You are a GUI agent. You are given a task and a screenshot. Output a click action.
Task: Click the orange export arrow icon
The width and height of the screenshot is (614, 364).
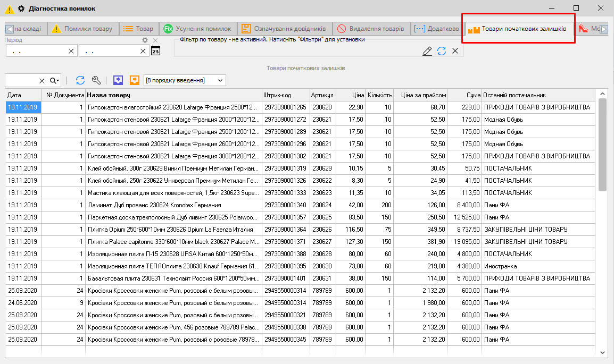pos(135,80)
